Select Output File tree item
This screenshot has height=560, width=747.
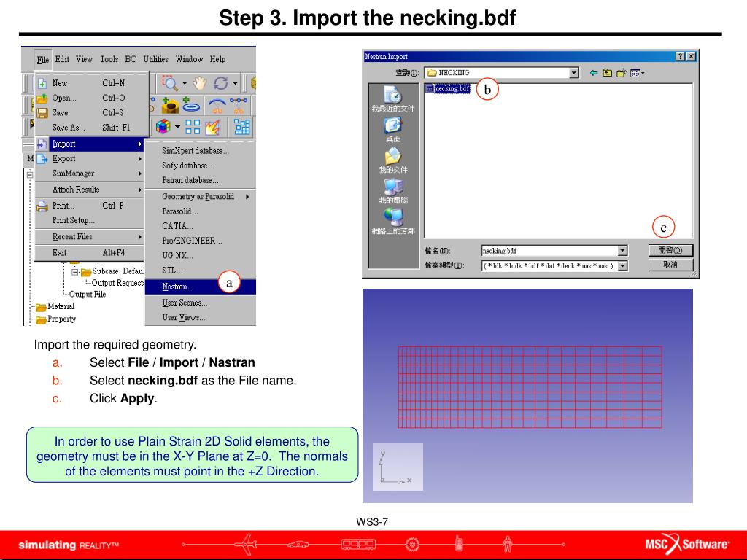click(x=88, y=295)
